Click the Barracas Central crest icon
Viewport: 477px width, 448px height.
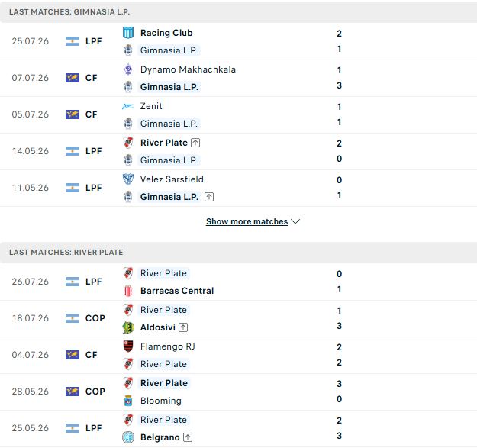128,291
